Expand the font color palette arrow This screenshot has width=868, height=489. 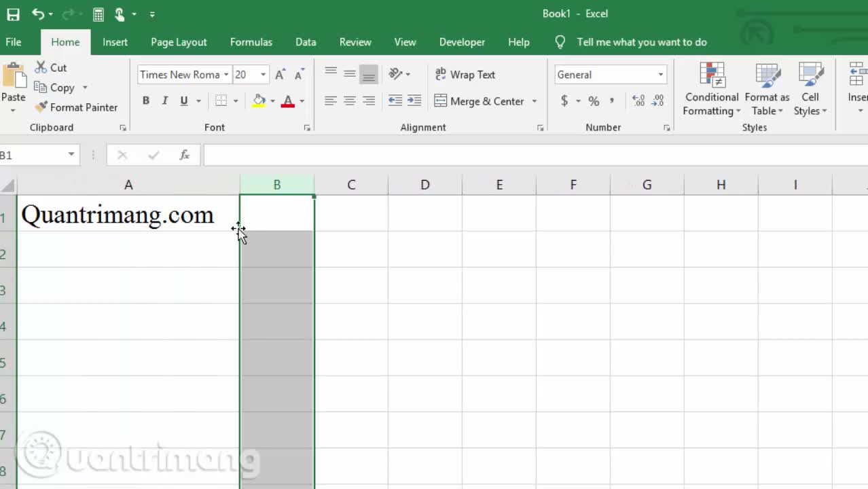tap(302, 101)
